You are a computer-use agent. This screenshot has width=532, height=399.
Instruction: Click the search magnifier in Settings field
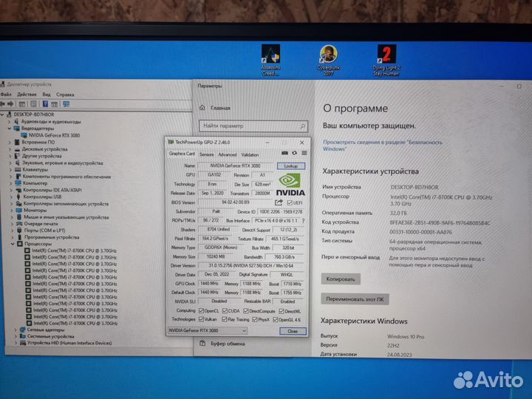pyautogui.click(x=302, y=126)
